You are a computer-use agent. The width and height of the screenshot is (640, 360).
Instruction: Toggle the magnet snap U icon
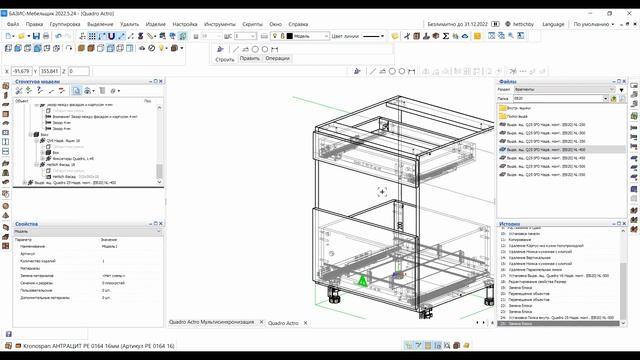click(x=111, y=36)
